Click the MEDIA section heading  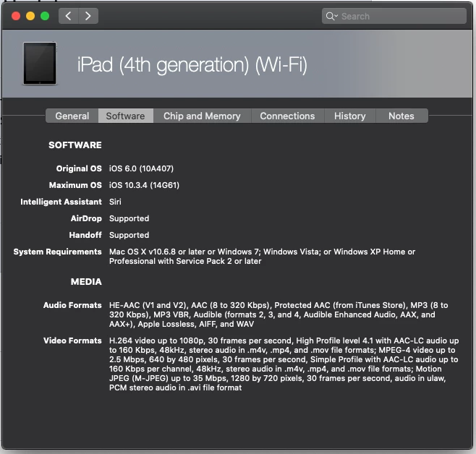tap(86, 282)
